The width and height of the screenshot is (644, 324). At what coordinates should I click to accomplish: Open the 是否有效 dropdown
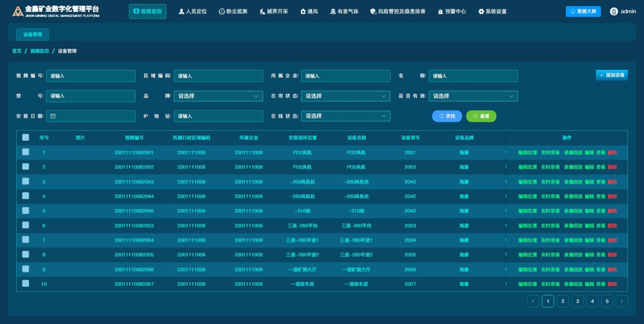tap(473, 96)
